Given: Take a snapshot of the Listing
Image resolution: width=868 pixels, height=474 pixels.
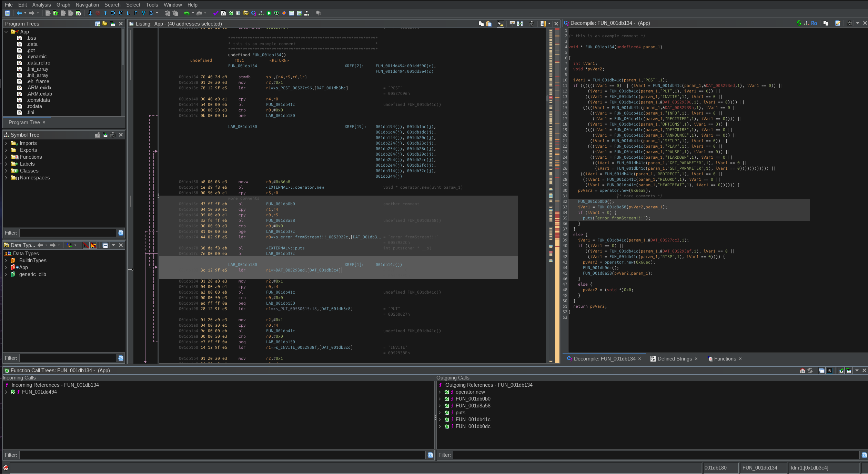Looking at the screenshot, I should [x=531, y=23].
